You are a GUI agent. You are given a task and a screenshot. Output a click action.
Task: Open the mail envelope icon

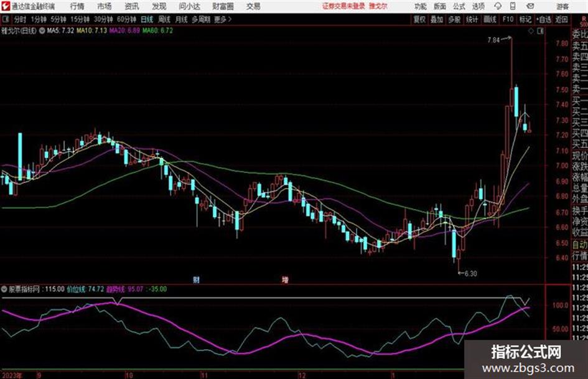pyautogui.click(x=530, y=6)
